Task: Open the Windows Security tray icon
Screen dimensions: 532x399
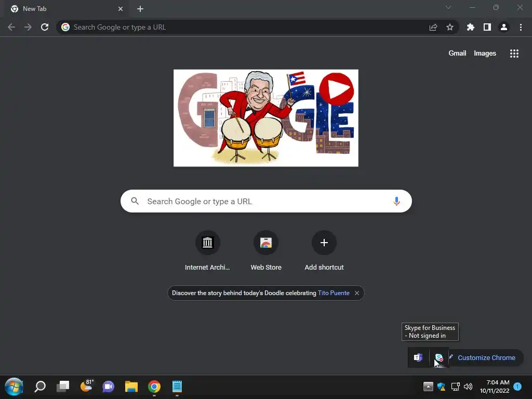Action: [x=442, y=387]
